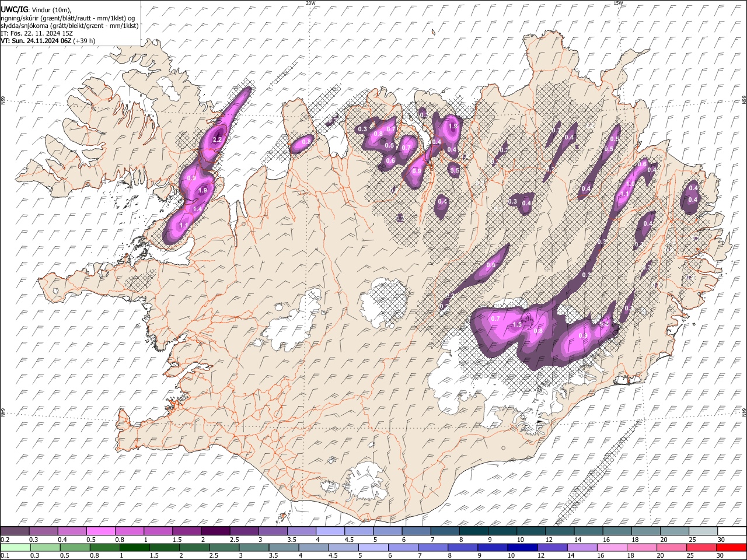The height and width of the screenshot is (560, 747).
Task: Select the pale mint swatch above the 0.1 label
Action: pyautogui.click(x=15, y=547)
